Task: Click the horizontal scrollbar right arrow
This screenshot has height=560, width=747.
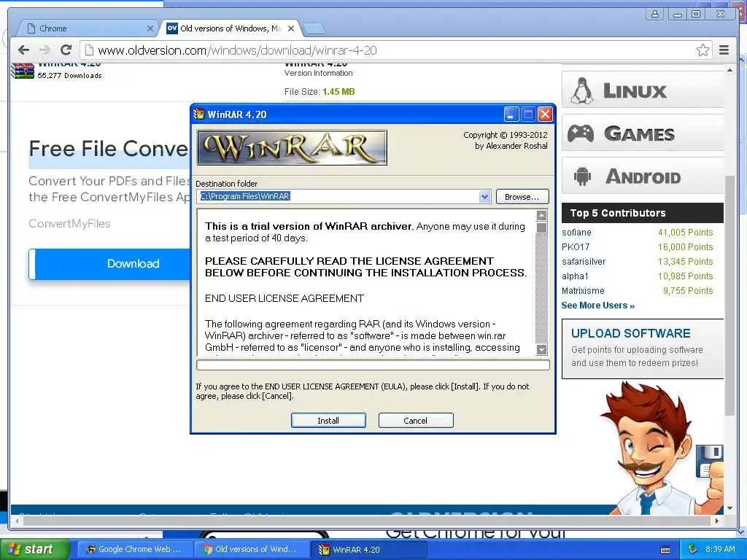Action: (717, 521)
